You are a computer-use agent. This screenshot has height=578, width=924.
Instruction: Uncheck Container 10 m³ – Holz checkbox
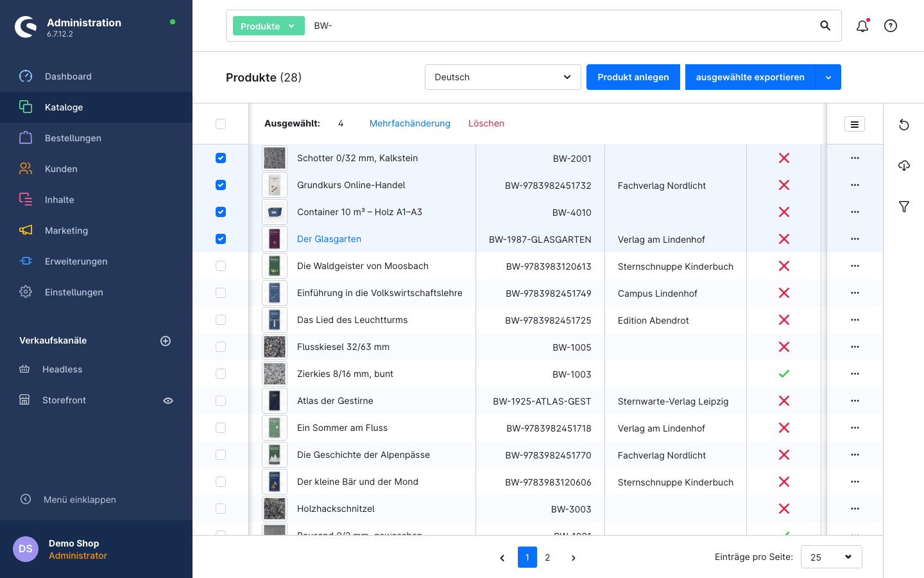point(221,212)
